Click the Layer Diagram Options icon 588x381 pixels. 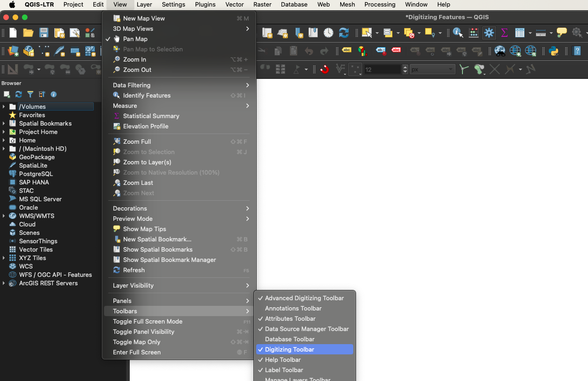362,50
